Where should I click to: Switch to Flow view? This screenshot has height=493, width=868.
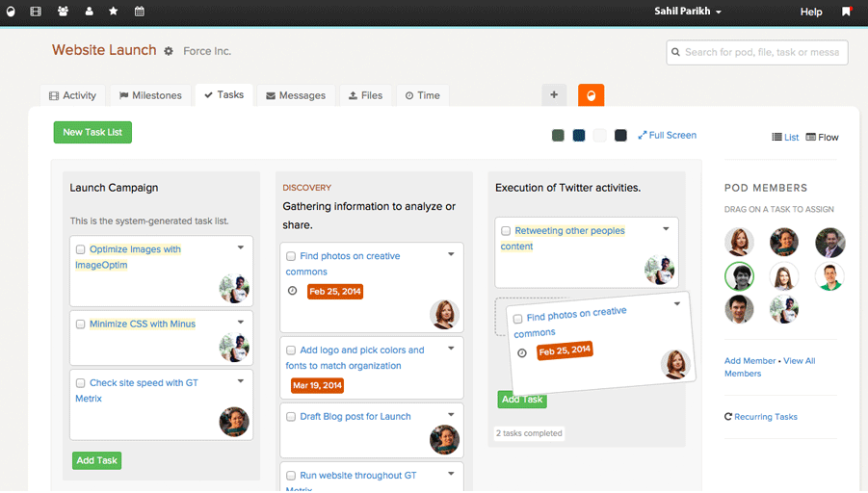point(822,138)
